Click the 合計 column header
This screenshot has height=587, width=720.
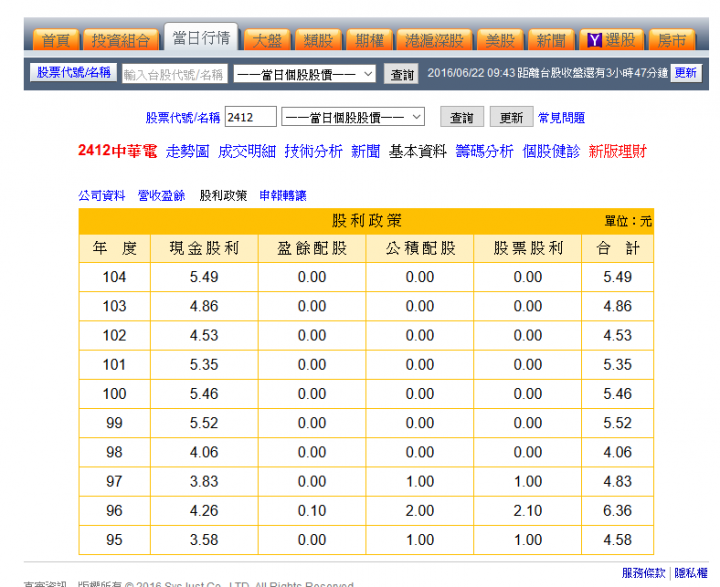click(x=618, y=248)
